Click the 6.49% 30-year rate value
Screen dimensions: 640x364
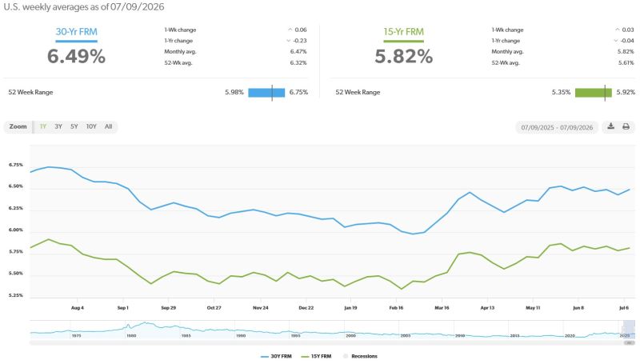[76, 56]
